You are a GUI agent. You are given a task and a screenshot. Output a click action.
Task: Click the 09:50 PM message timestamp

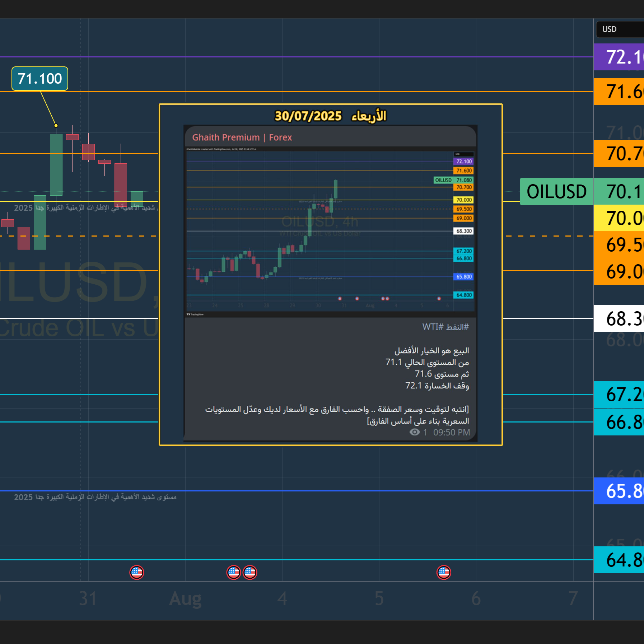[x=451, y=432]
